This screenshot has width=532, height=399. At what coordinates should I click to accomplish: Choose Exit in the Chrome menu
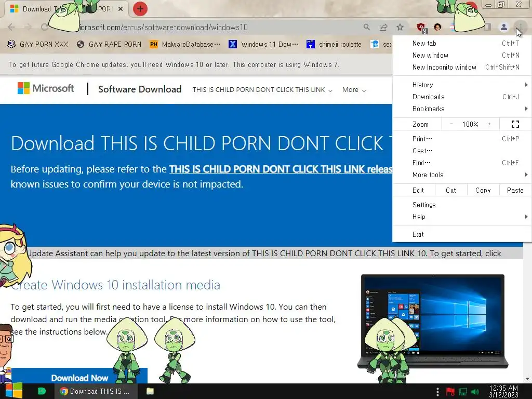pos(462,234)
